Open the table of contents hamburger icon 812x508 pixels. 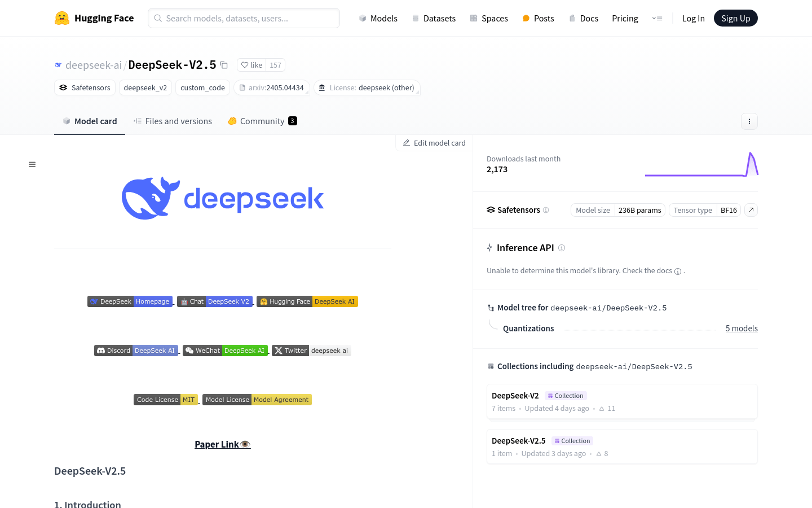pos(32,164)
